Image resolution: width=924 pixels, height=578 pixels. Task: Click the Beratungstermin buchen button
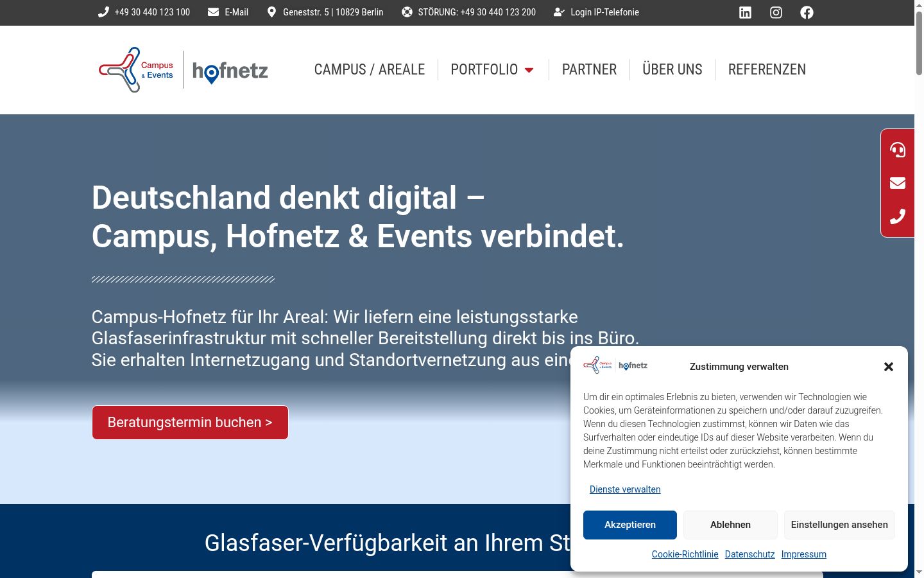pyautogui.click(x=190, y=423)
